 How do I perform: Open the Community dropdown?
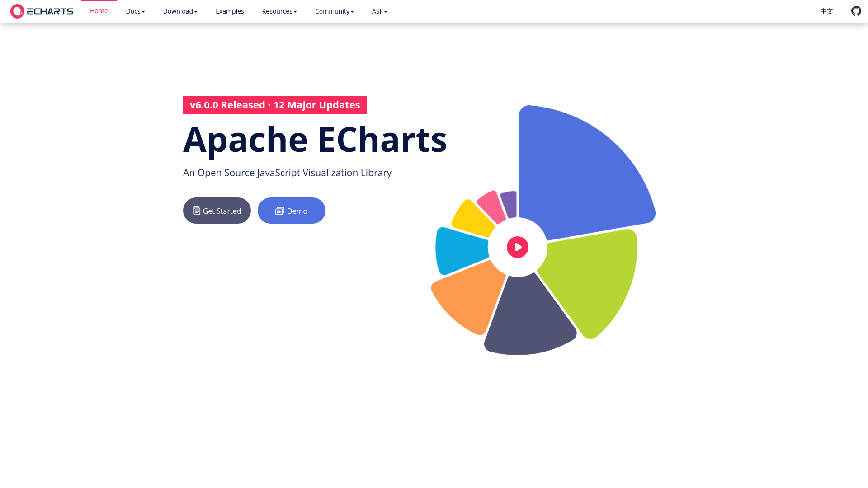pyautogui.click(x=334, y=11)
